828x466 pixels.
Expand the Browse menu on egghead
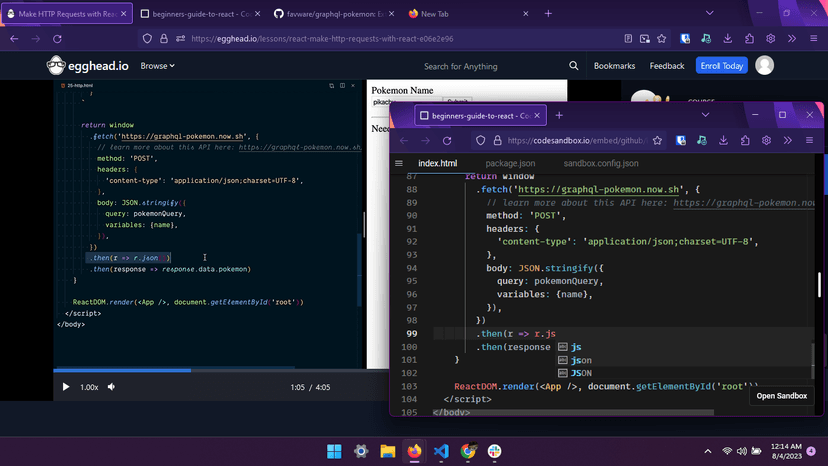pyautogui.click(x=157, y=66)
